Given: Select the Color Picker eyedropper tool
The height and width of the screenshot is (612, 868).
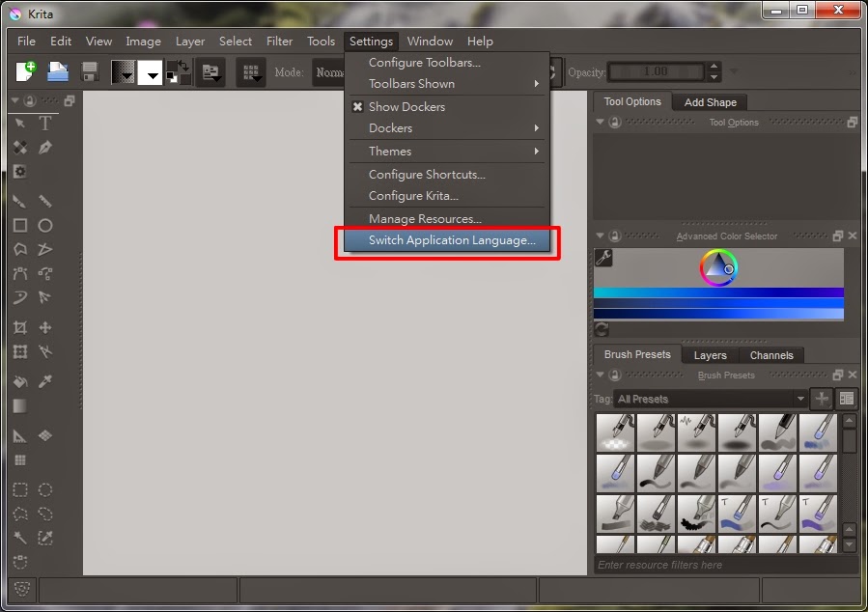Looking at the screenshot, I should [45, 382].
